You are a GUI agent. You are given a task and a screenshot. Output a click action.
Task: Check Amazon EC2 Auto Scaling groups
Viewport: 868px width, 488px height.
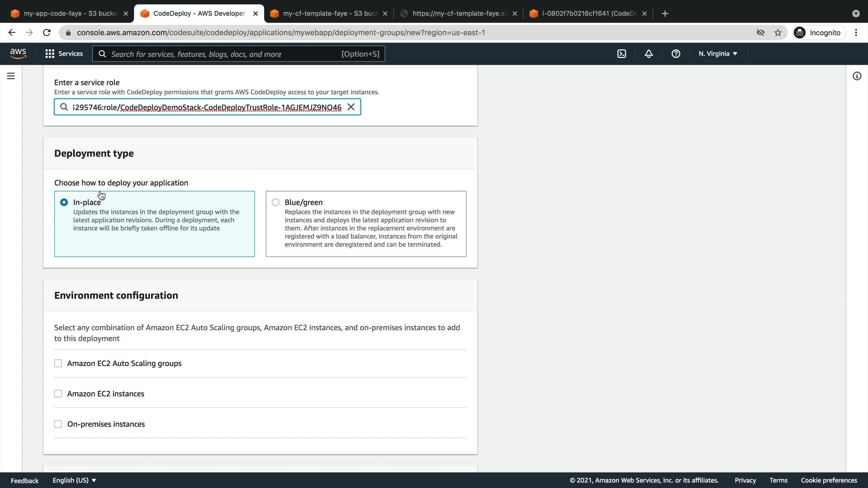coord(58,363)
